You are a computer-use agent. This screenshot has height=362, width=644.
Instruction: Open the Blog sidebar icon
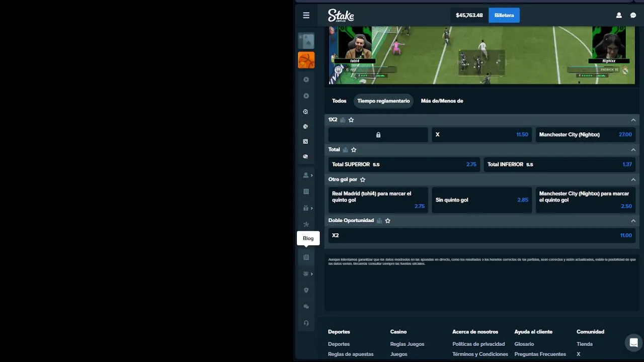coord(306,257)
